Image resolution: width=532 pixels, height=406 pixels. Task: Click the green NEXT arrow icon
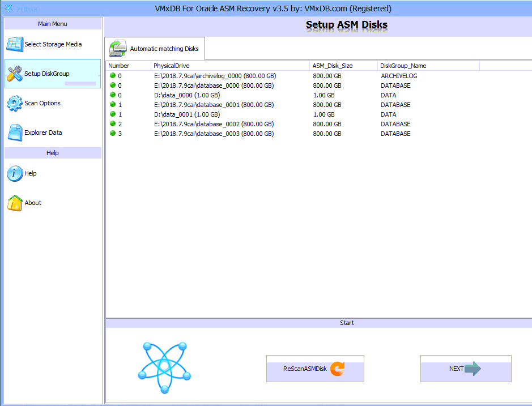point(473,369)
